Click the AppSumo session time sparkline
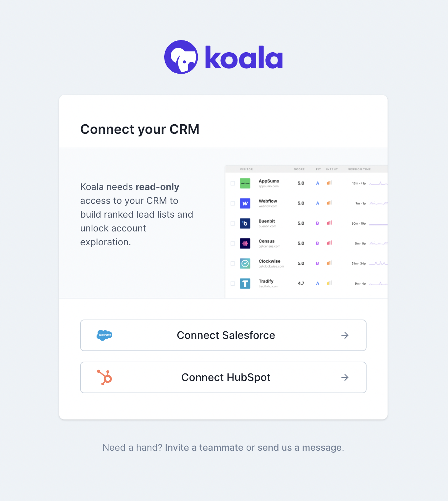The height and width of the screenshot is (501, 448). [378, 183]
